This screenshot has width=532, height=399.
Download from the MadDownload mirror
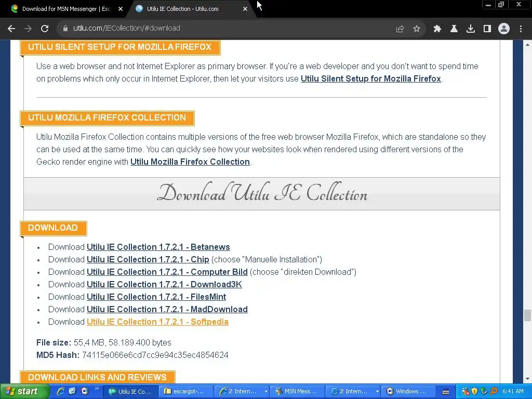[x=167, y=310]
